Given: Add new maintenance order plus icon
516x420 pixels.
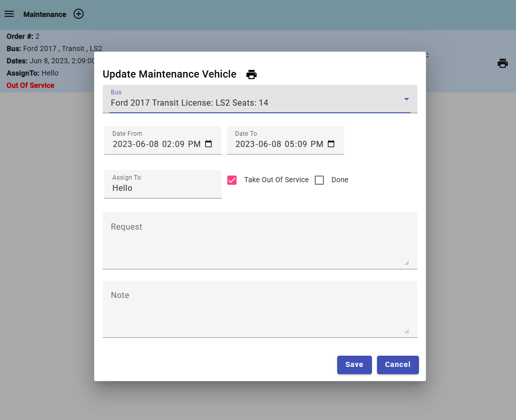Looking at the screenshot, I should pos(78,14).
